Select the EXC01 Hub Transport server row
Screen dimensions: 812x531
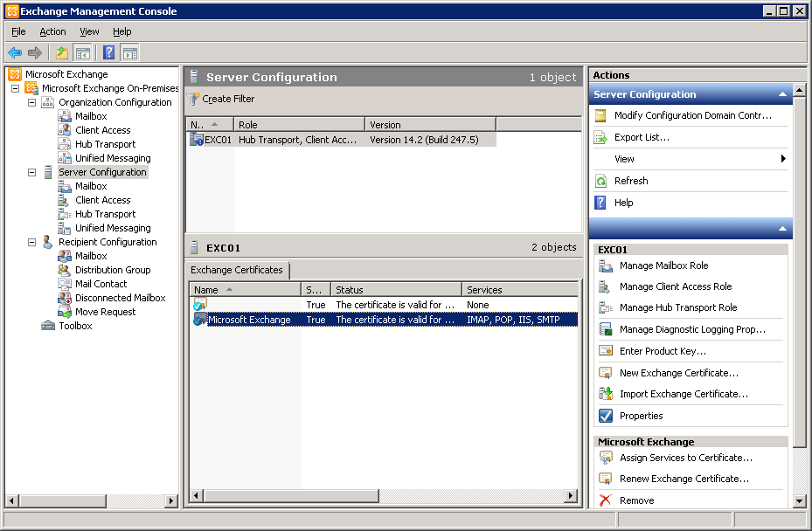point(342,140)
